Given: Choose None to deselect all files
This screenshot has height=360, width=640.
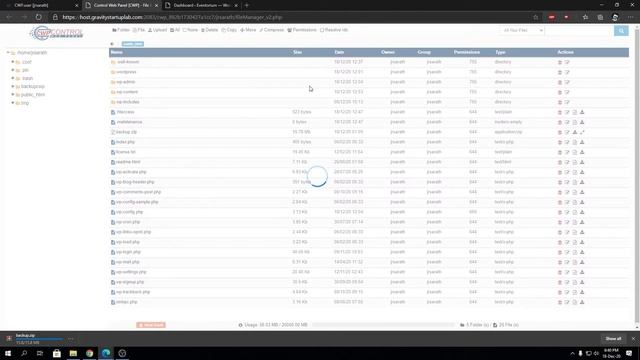Looking at the screenshot, I should 190,30.
